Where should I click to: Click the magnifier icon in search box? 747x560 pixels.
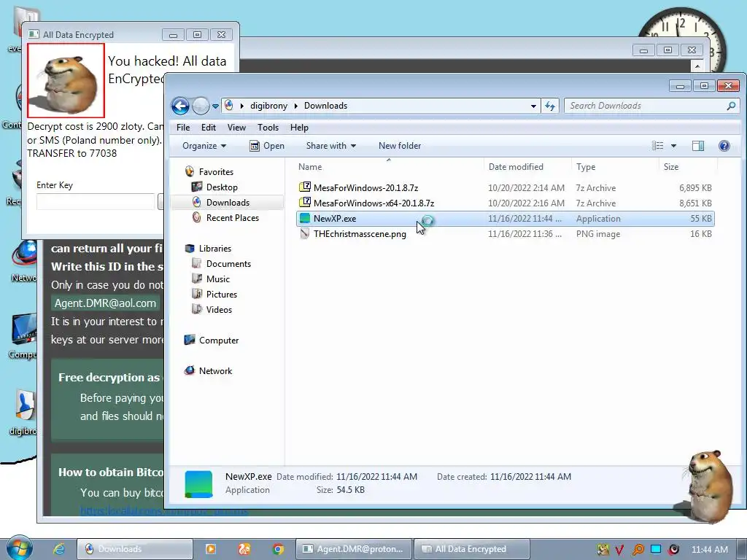(731, 106)
